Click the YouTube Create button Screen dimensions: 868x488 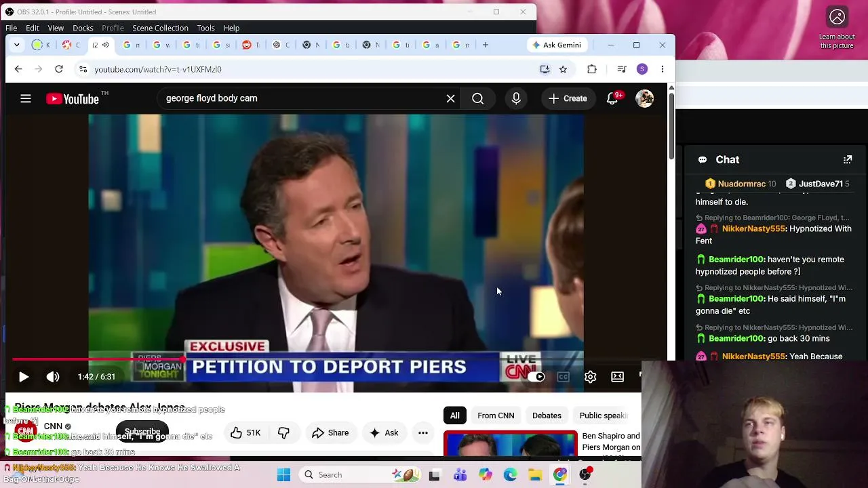[568, 99]
